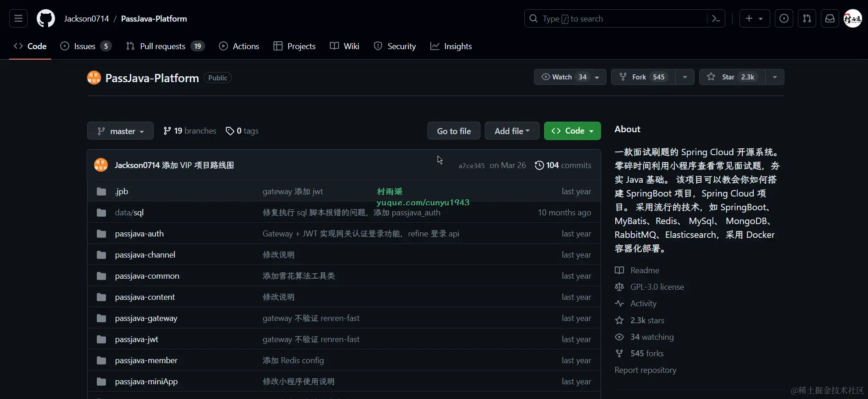
Task: Open the Watch notifications dropdown
Action: click(x=570, y=77)
